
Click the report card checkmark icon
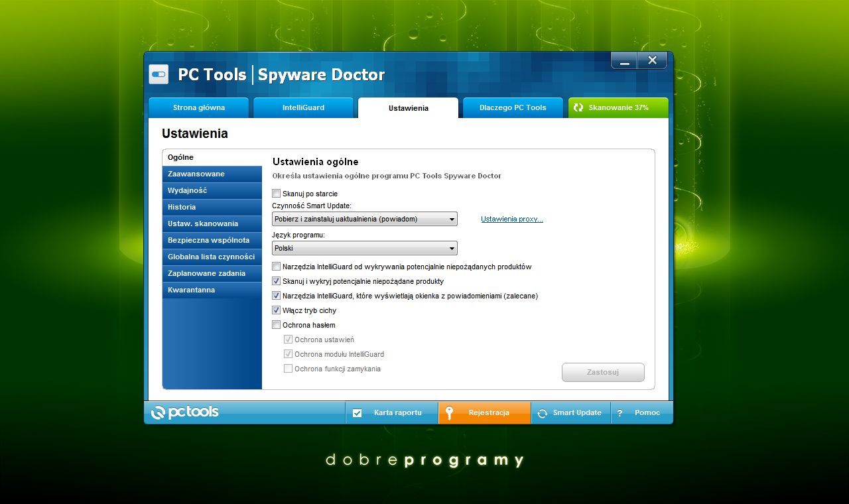[358, 413]
